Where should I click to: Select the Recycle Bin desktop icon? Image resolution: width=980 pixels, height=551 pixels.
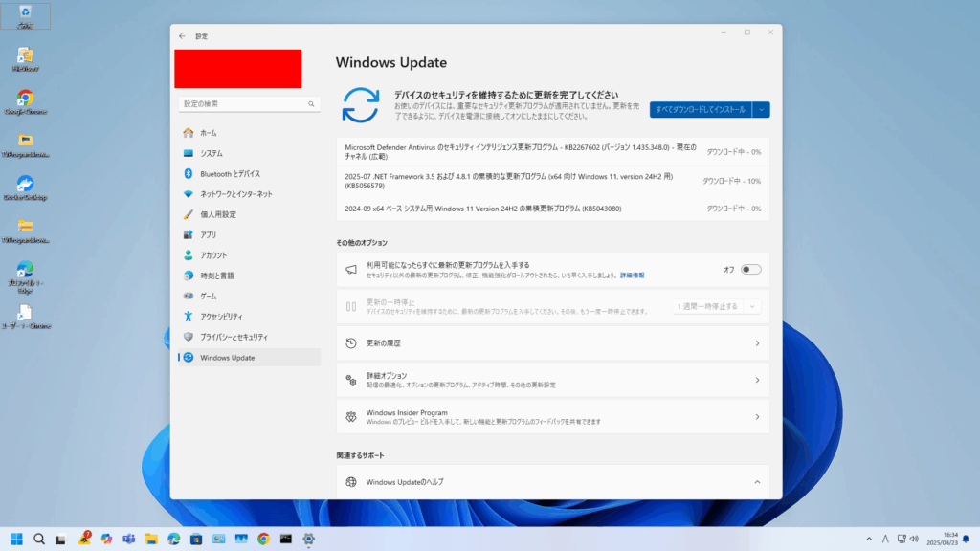(x=25, y=17)
